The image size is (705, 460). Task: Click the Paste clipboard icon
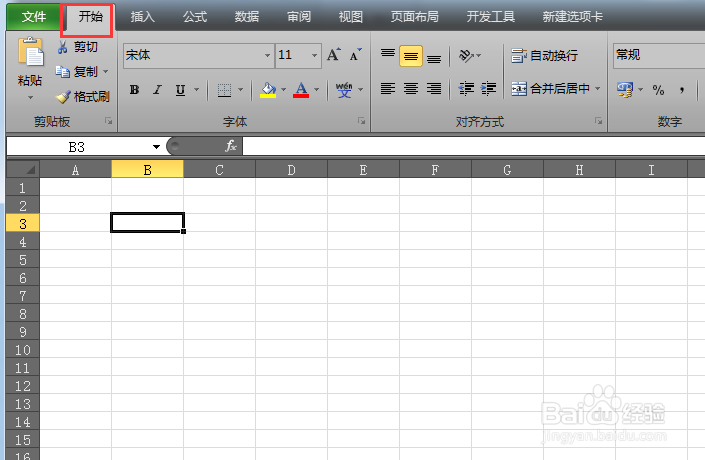pyautogui.click(x=31, y=53)
